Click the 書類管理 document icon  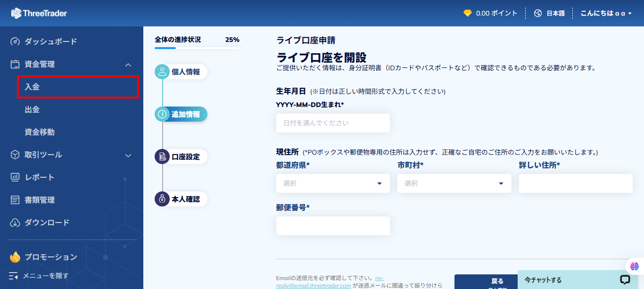coord(15,199)
